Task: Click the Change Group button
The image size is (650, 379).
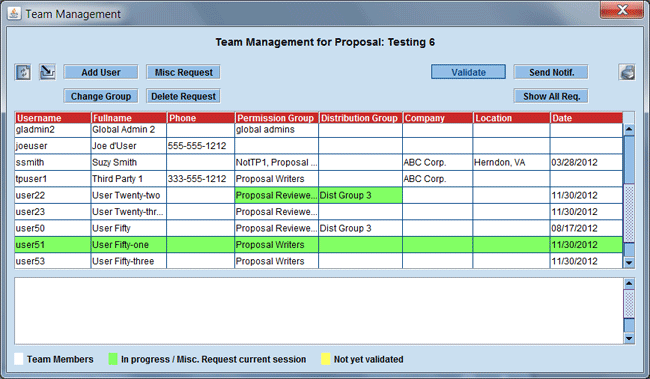Action: 101,96
